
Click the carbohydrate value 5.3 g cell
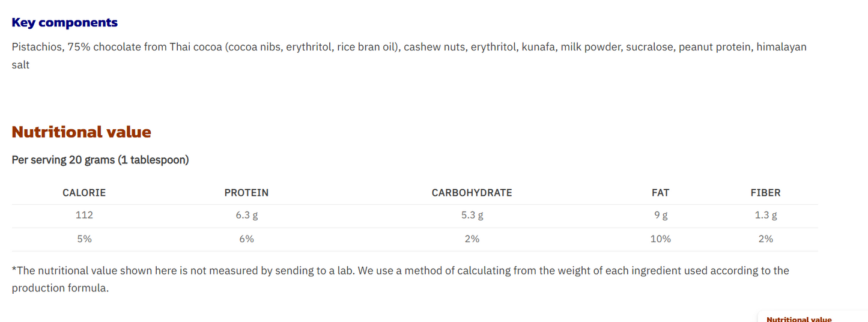(x=472, y=215)
